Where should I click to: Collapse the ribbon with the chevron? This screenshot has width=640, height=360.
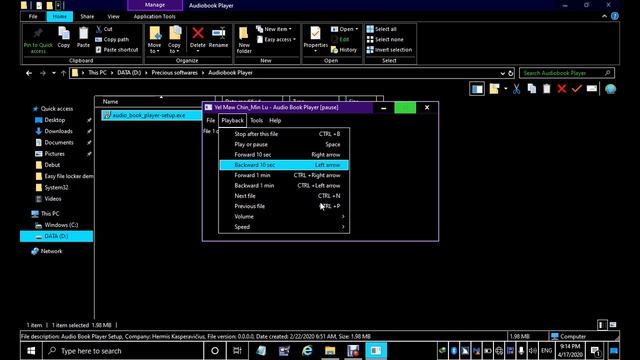click(x=604, y=16)
